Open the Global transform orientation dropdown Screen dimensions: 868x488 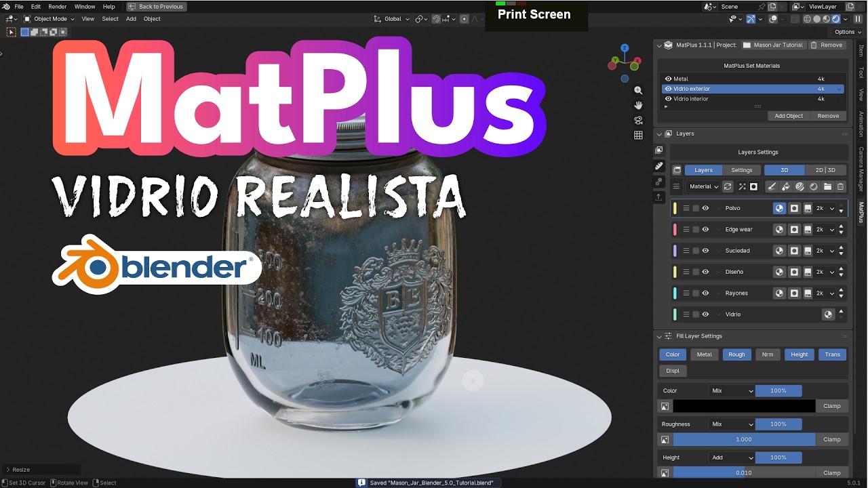pyautogui.click(x=393, y=19)
